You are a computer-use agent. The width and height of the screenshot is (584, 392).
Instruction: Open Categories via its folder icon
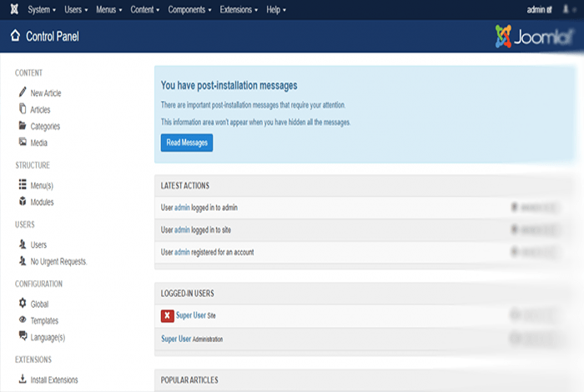coord(23,126)
